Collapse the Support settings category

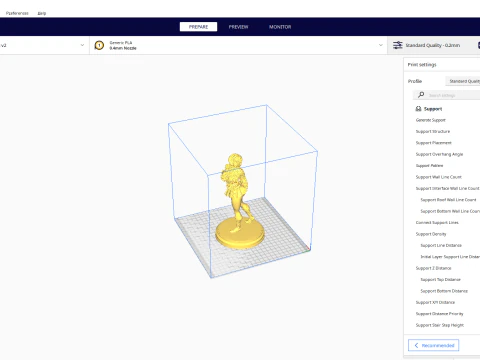point(433,109)
